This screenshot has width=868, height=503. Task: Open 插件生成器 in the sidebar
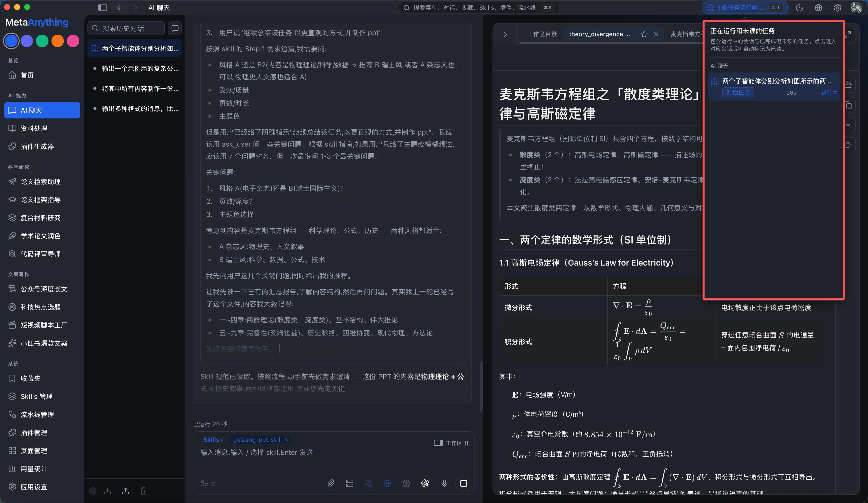pyautogui.click(x=42, y=146)
